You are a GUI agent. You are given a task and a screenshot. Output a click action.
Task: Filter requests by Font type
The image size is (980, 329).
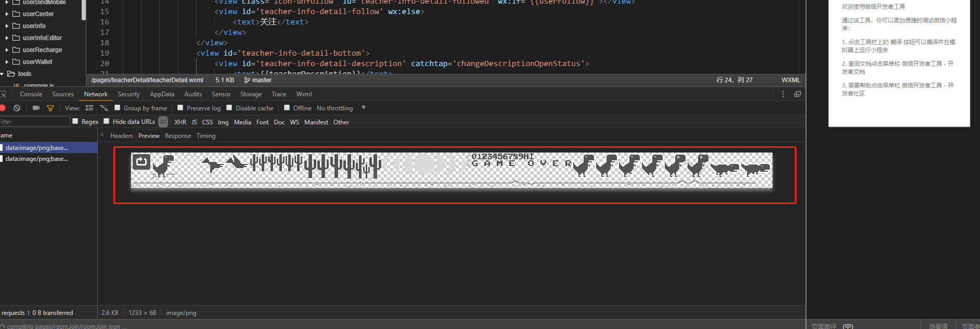(x=263, y=122)
